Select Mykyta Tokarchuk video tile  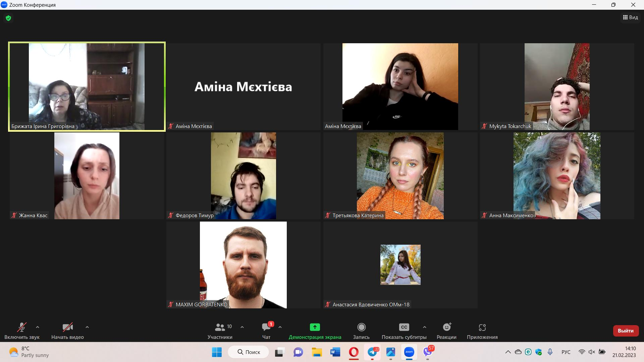pos(557,86)
